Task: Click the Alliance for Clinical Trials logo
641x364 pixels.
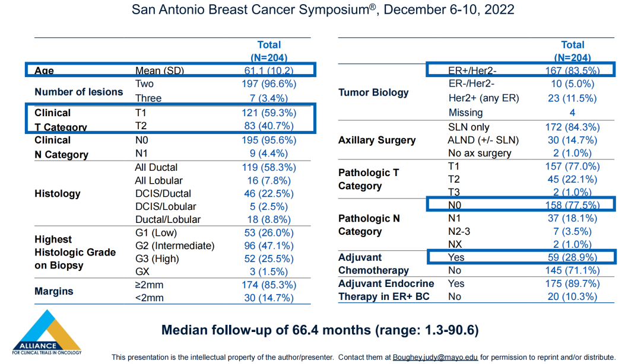Action: coord(46,333)
